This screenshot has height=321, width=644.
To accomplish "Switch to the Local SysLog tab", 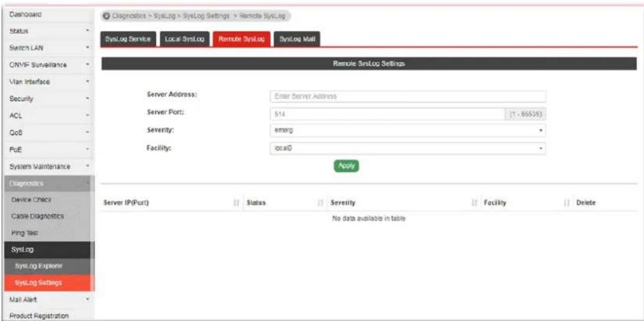I will point(185,39).
